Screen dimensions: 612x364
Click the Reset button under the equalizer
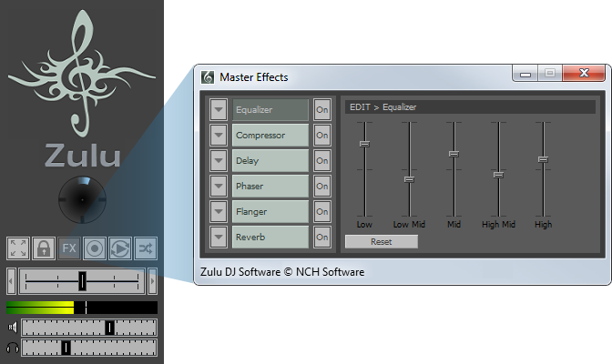pos(382,241)
